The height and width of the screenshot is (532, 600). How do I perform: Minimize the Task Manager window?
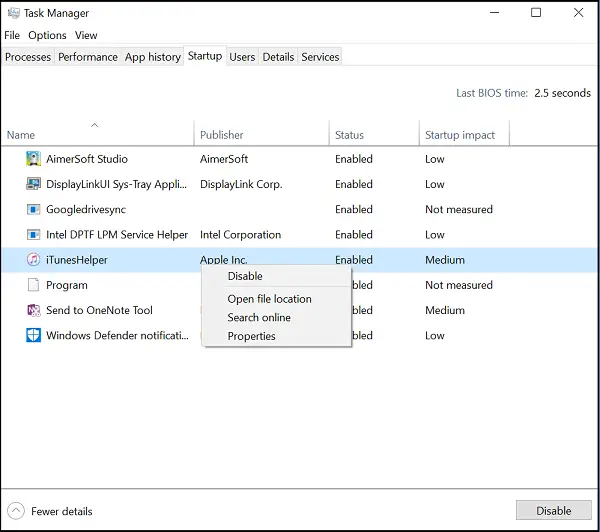(x=494, y=13)
